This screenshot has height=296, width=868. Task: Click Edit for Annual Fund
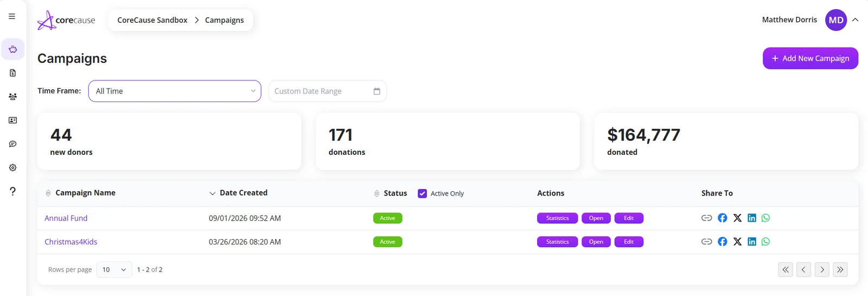coord(629,218)
